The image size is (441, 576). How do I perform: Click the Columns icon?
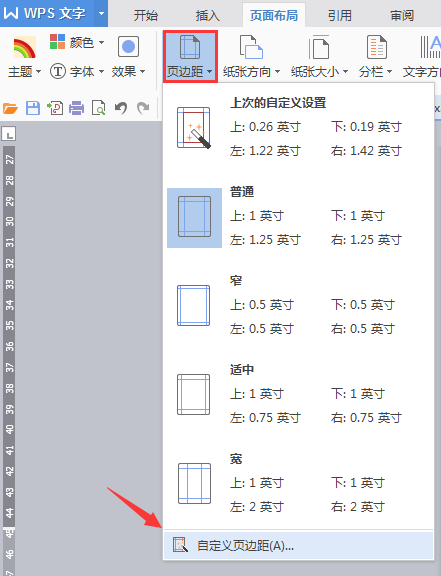point(377,47)
